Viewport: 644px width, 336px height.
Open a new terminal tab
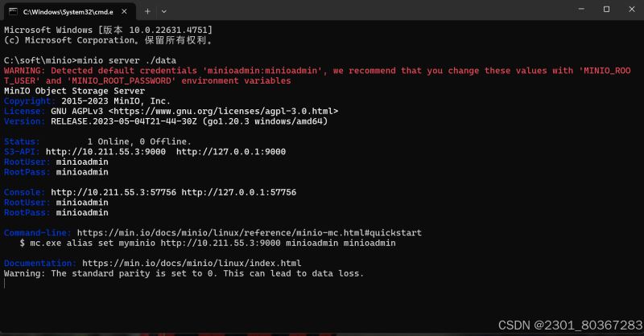click(x=147, y=11)
